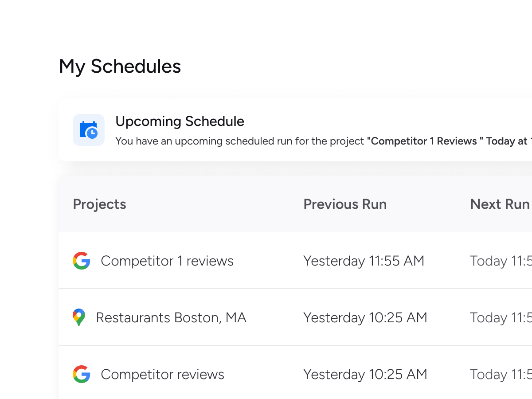Click the upcoming scheduled run description text

tap(240, 141)
